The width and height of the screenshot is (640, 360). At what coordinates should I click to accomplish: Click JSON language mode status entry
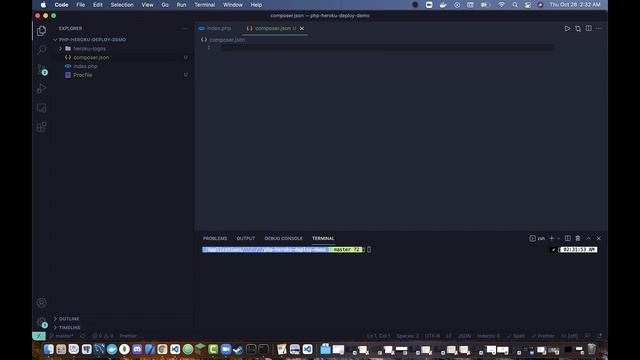(x=464, y=336)
